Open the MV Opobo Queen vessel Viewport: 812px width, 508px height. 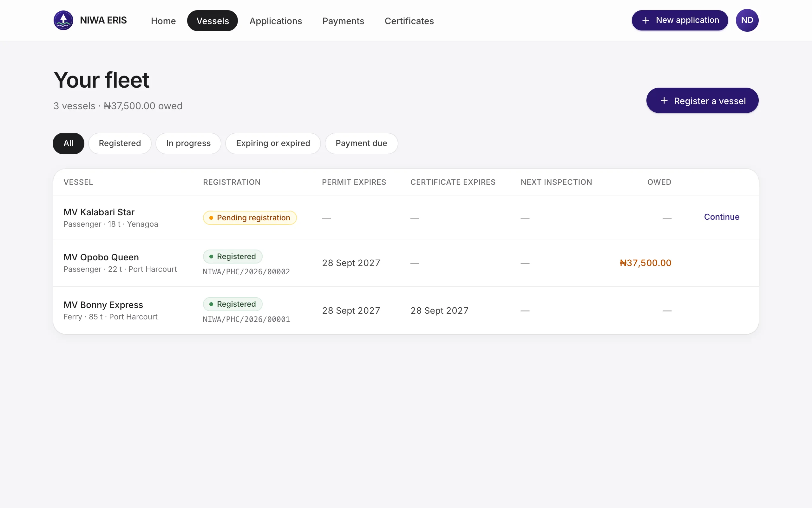click(x=101, y=257)
